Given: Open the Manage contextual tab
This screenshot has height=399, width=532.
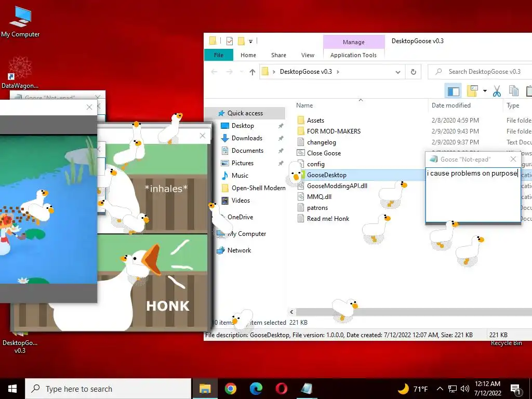Looking at the screenshot, I should coord(353,42).
